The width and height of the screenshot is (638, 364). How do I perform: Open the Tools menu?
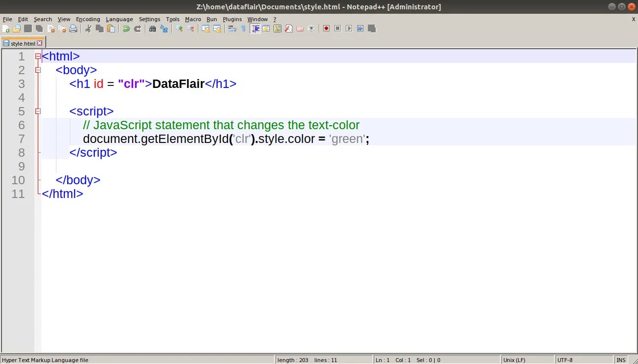click(x=173, y=19)
